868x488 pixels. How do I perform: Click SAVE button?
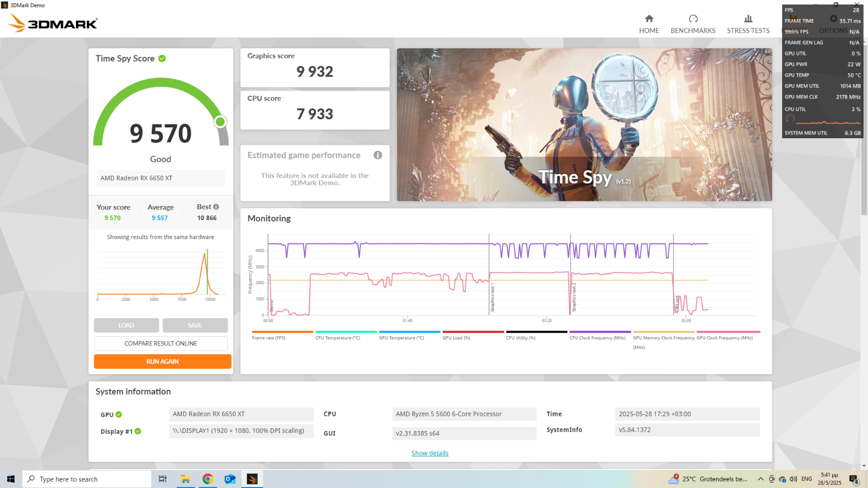tap(195, 325)
